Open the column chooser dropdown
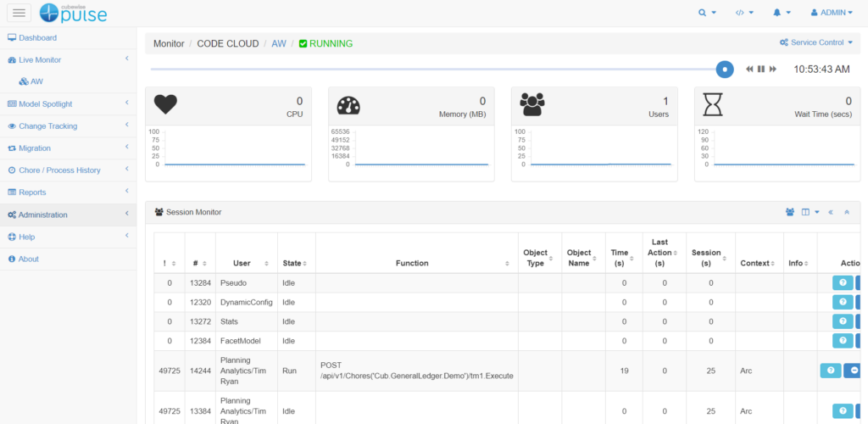This screenshot has width=868, height=424. tap(811, 212)
